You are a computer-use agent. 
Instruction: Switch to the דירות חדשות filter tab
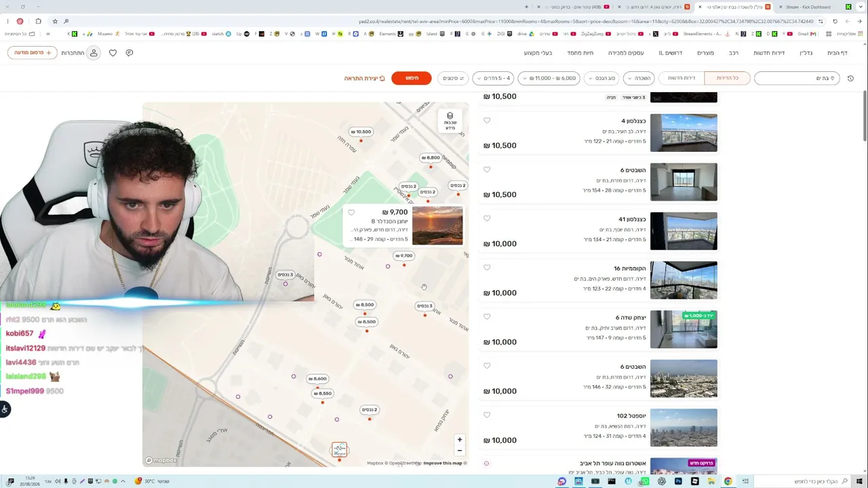tap(682, 79)
